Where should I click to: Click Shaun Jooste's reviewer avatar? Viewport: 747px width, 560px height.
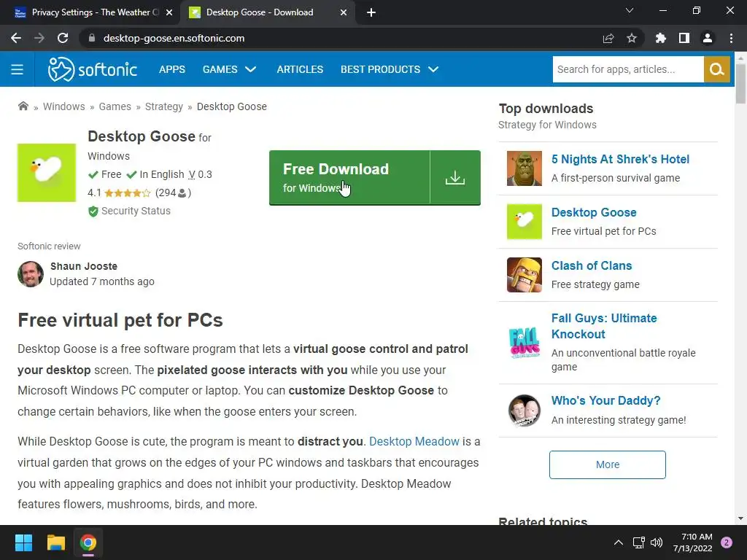(31, 274)
